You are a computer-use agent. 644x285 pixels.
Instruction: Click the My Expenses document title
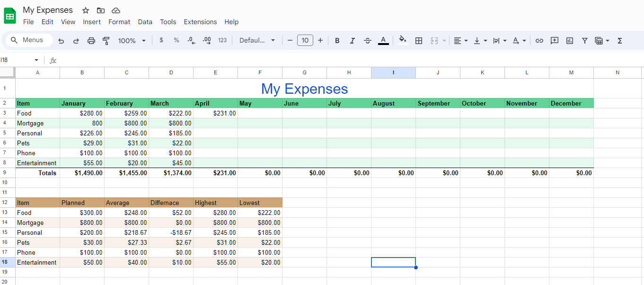click(x=48, y=10)
